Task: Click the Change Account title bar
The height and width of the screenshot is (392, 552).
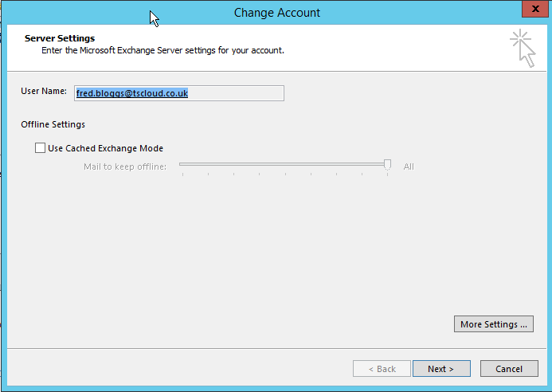Action: (x=276, y=13)
